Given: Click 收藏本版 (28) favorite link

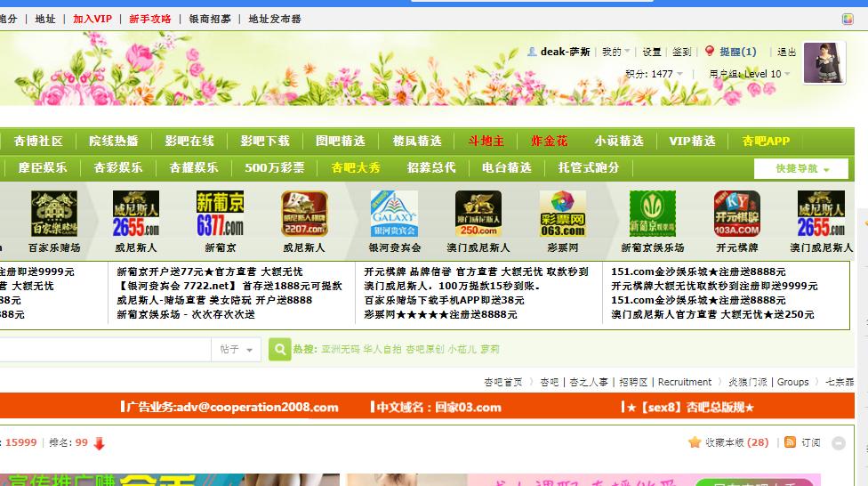Looking at the screenshot, I should [736, 442].
